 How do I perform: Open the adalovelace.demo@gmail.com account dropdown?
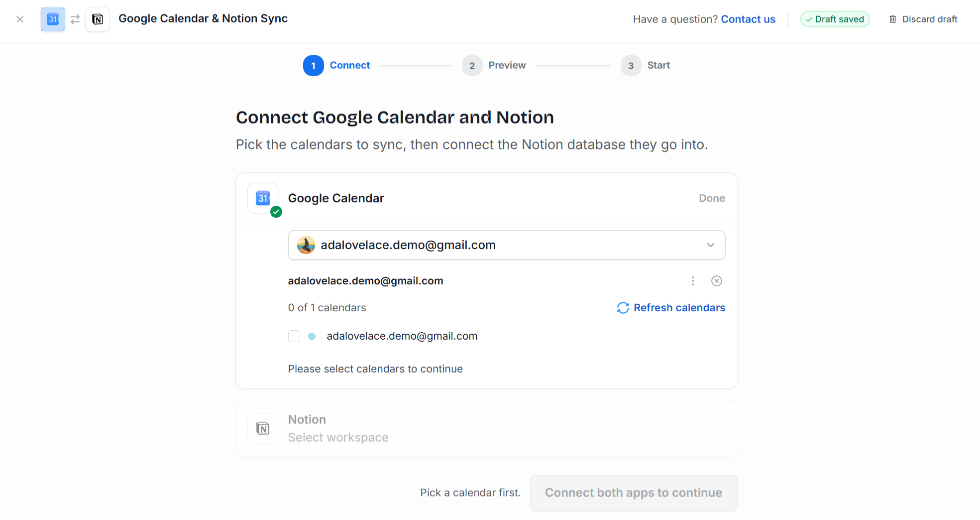tap(507, 245)
